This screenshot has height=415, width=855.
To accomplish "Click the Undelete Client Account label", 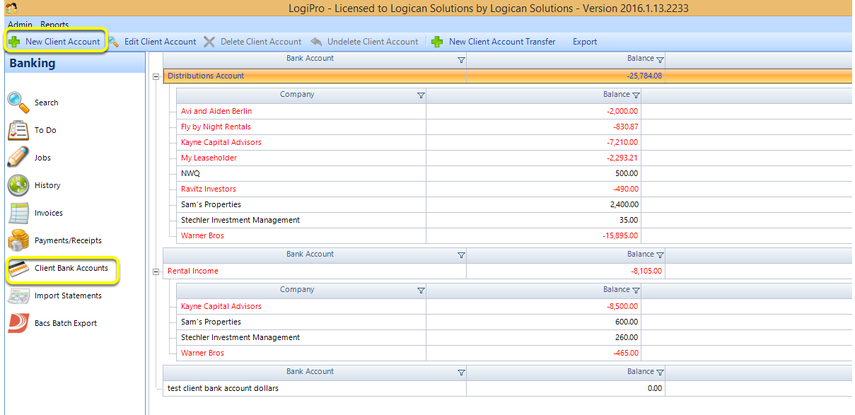I will (x=372, y=42).
